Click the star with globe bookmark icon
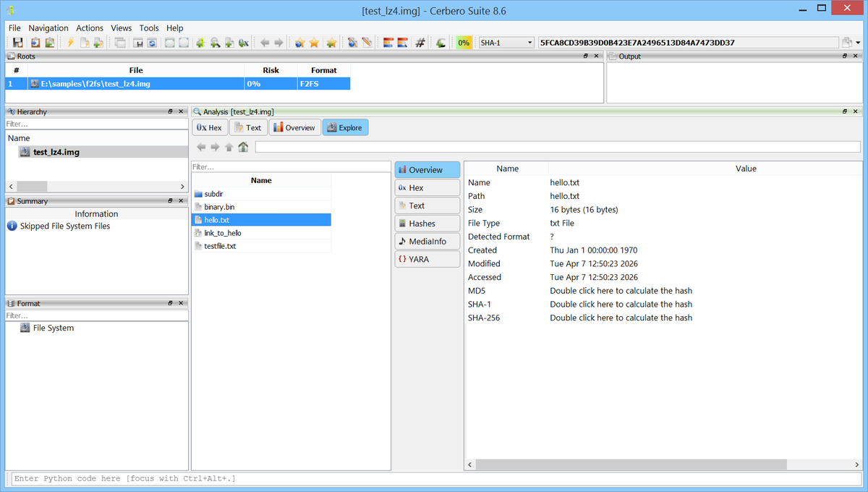This screenshot has width=868, height=492. click(299, 43)
